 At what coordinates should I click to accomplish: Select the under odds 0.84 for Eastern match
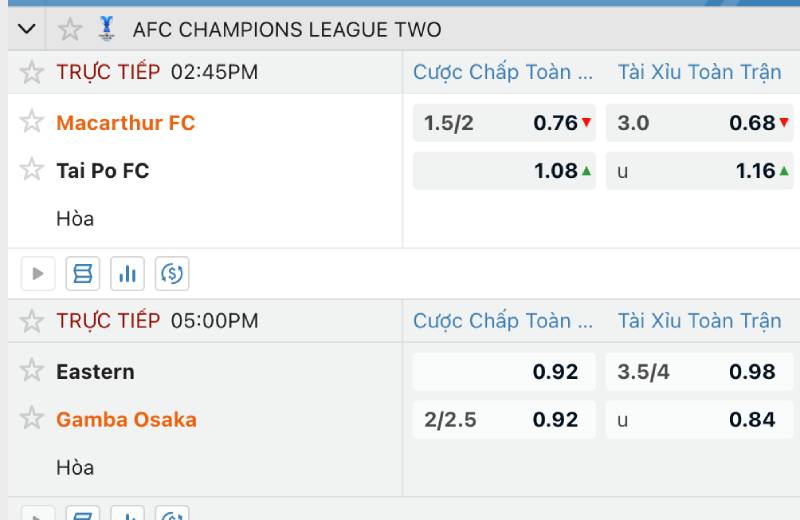pos(699,420)
